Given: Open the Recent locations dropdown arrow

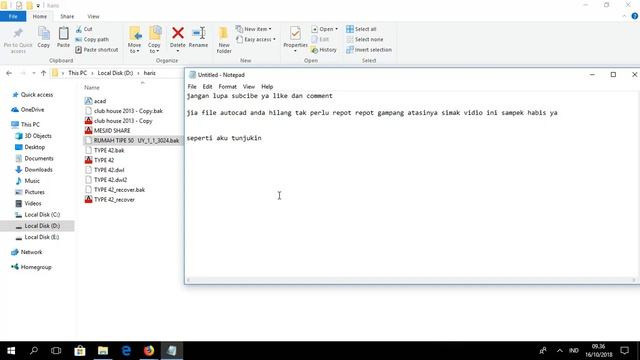Looking at the screenshot, I should point(33,73).
